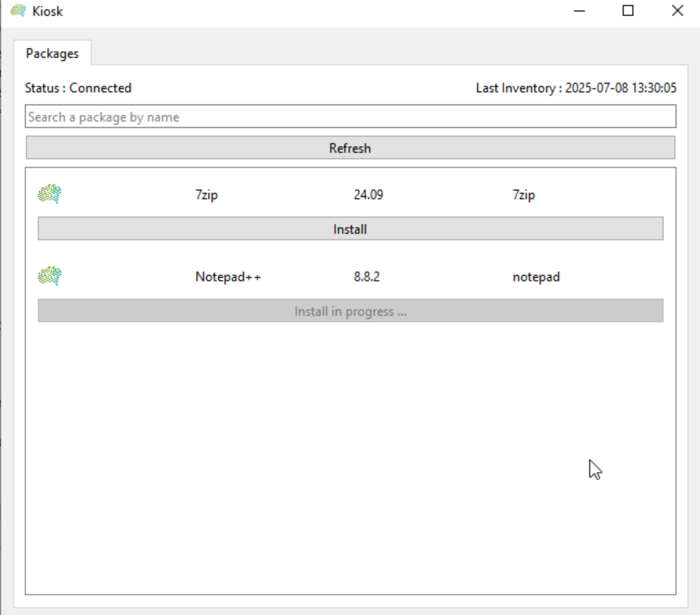Click the Install in progress button for Notepad++
Screen dimensions: 700x615
click(350, 311)
